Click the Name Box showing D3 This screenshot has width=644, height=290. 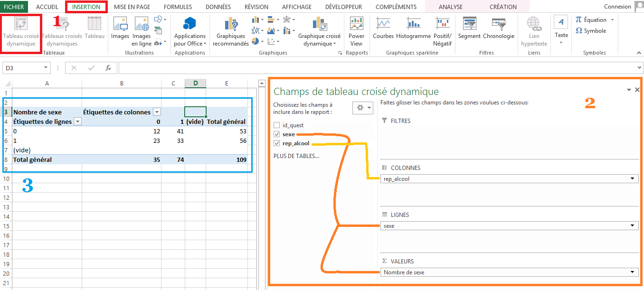pos(21,68)
